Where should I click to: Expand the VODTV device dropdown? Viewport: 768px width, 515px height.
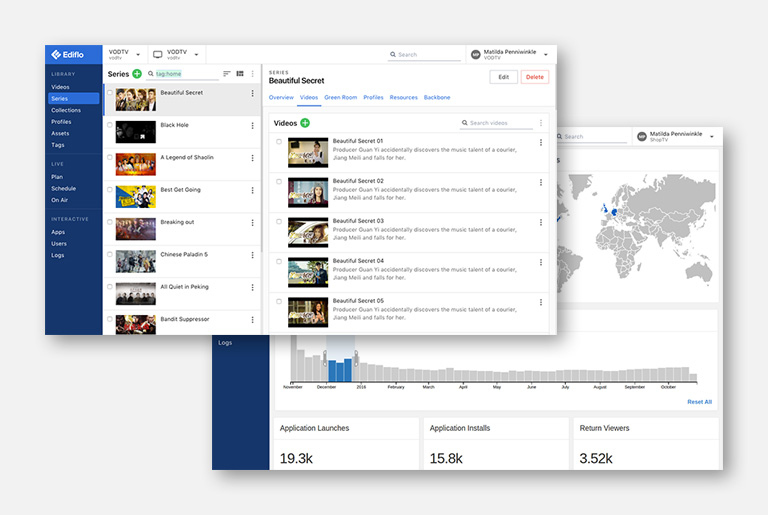(196, 54)
